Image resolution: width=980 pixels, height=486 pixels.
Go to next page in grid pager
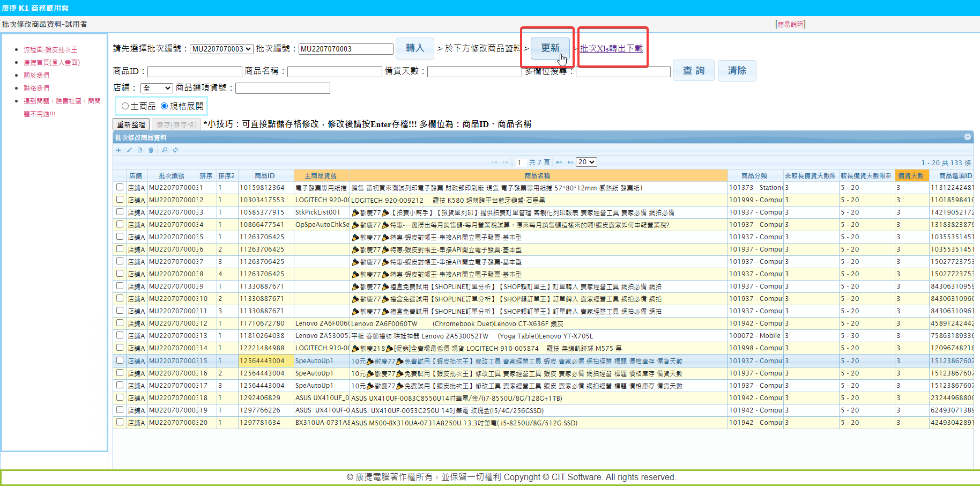pos(559,162)
